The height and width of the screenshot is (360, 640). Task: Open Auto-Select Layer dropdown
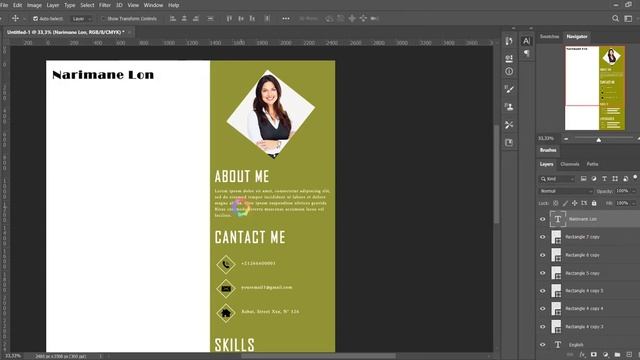pos(82,19)
